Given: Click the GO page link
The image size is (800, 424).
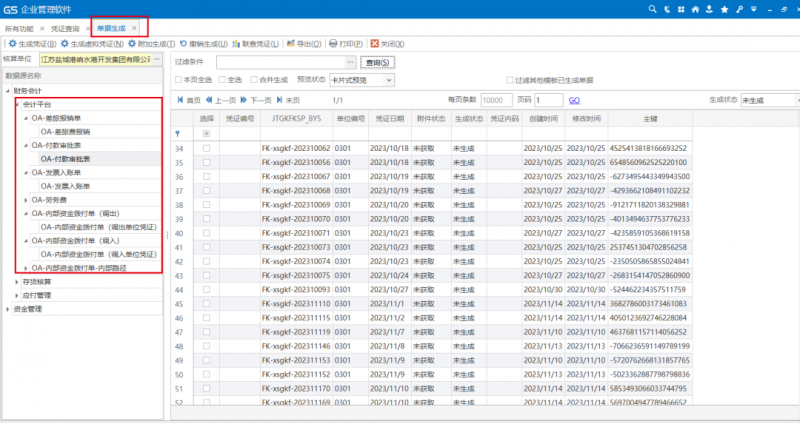Looking at the screenshot, I should tap(574, 100).
